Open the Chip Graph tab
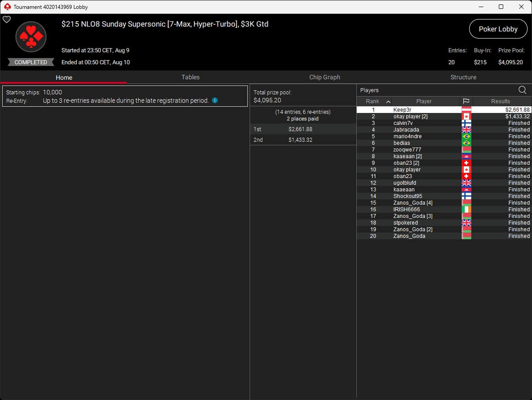532x400 pixels. pyautogui.click(x=324, y=77)
